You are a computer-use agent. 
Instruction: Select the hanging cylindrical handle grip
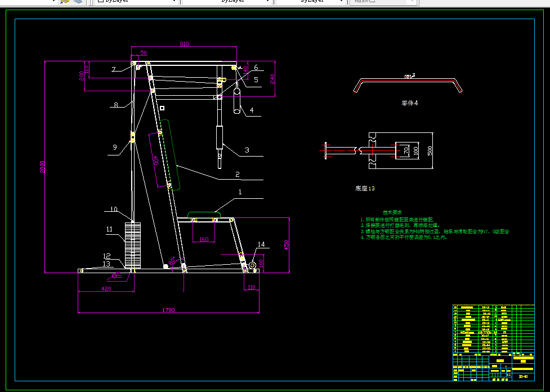(237, 101)
